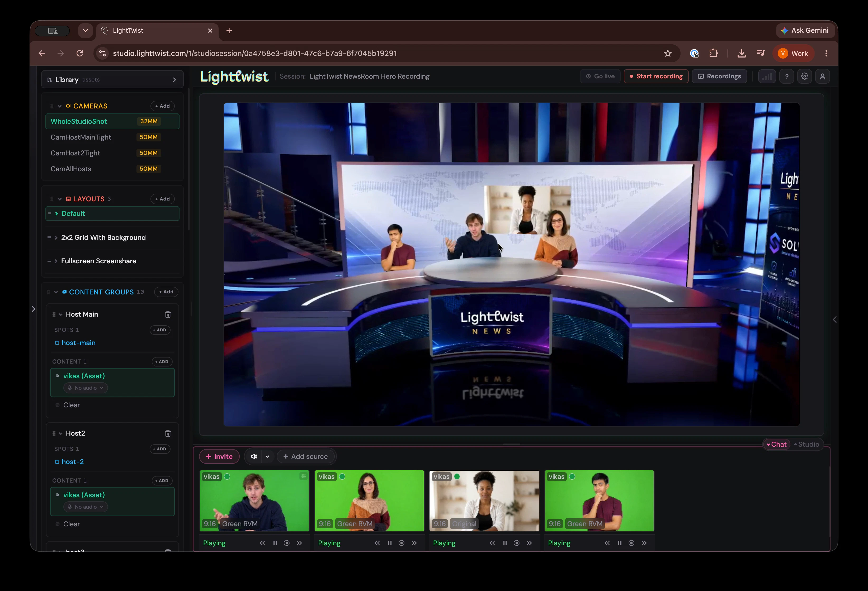This screenshot has width=868, height=591.
Task: Click the Invite button
Action: click(219, 456)
